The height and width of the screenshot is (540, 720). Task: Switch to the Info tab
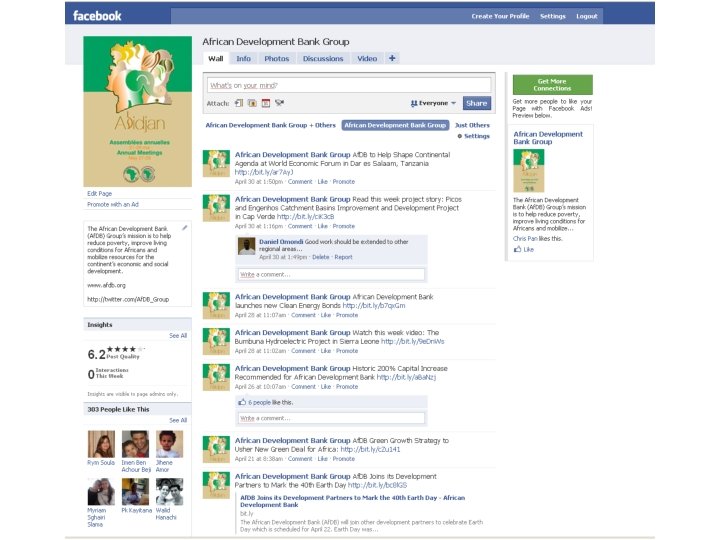(243, 58)
